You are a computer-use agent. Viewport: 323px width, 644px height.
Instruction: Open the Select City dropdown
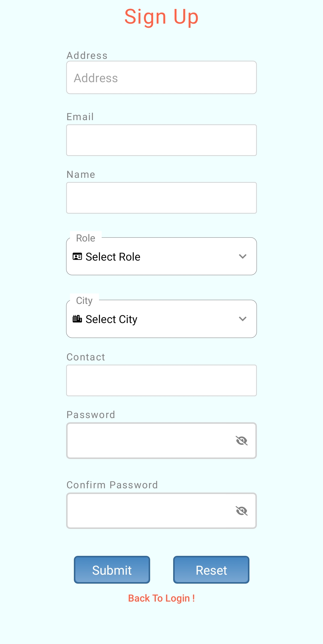click(161, 319)
